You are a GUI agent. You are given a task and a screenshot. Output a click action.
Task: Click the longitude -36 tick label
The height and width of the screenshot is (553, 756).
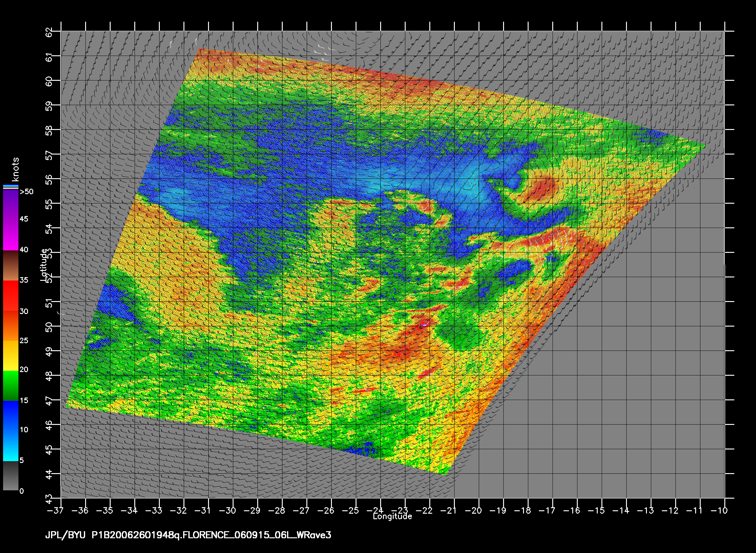pyautogui.click(x=80, y=511)
